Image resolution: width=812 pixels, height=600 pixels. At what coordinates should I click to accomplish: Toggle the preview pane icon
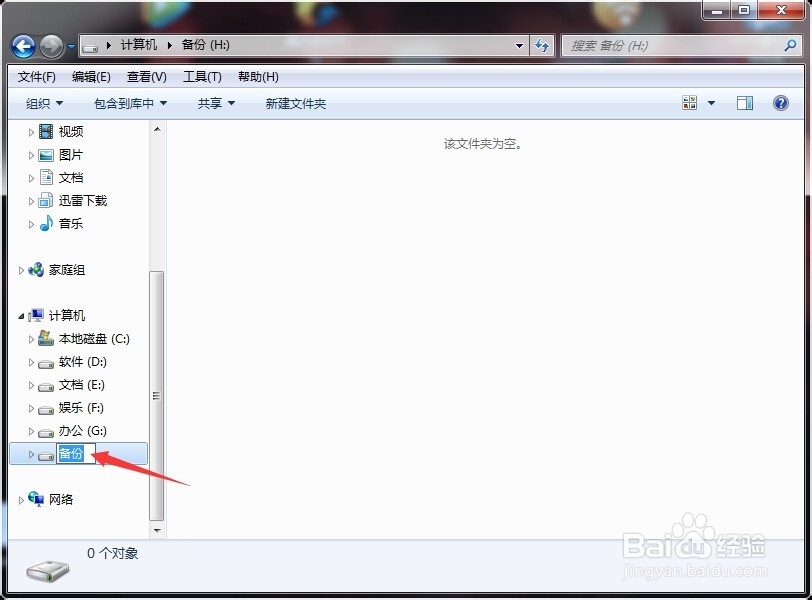coord(743,102)
